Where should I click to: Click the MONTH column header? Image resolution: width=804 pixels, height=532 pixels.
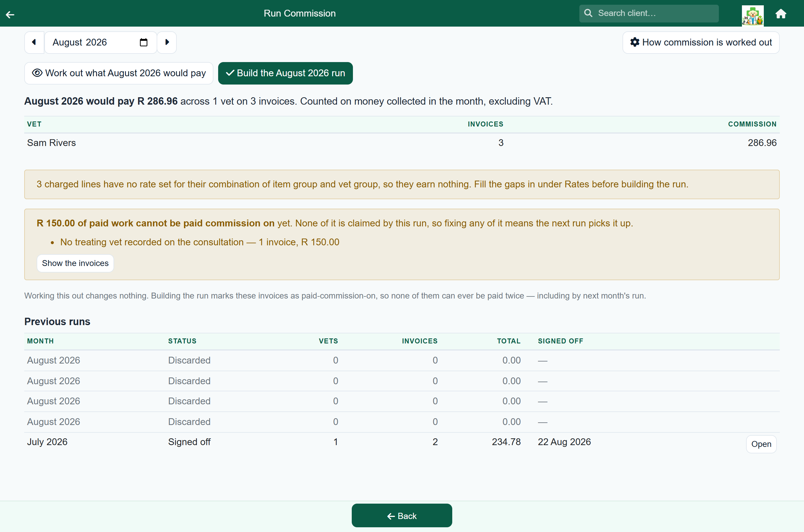[40, 341]
